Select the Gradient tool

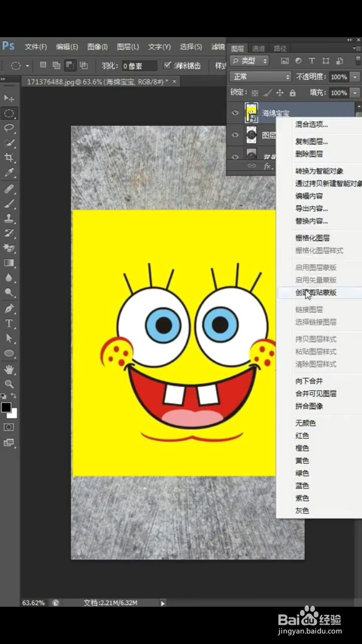pos(9,263)
